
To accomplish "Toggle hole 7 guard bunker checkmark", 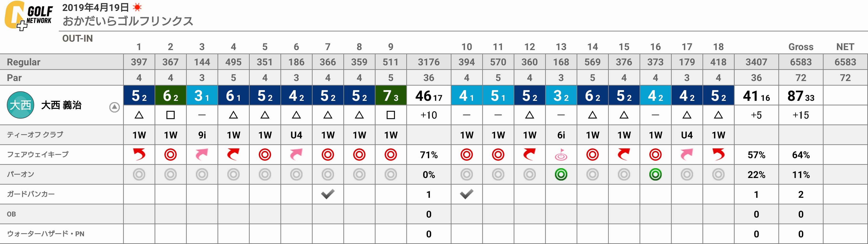I will tap(327, 194).
